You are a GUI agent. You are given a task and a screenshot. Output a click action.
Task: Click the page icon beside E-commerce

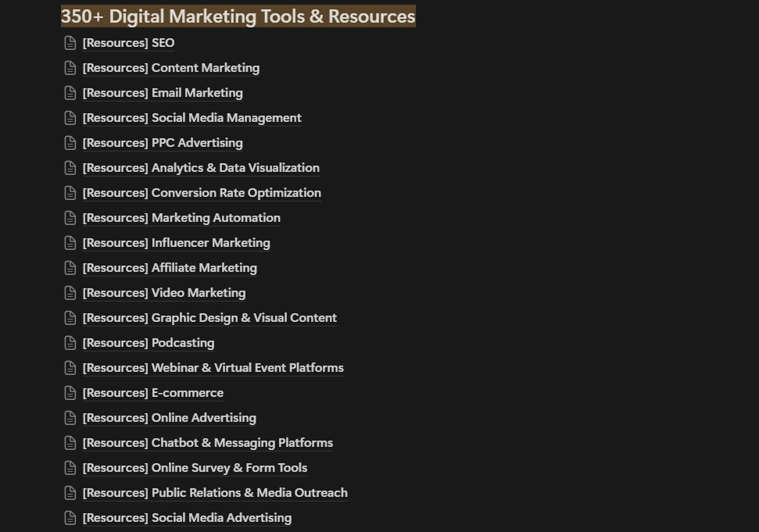70,393
